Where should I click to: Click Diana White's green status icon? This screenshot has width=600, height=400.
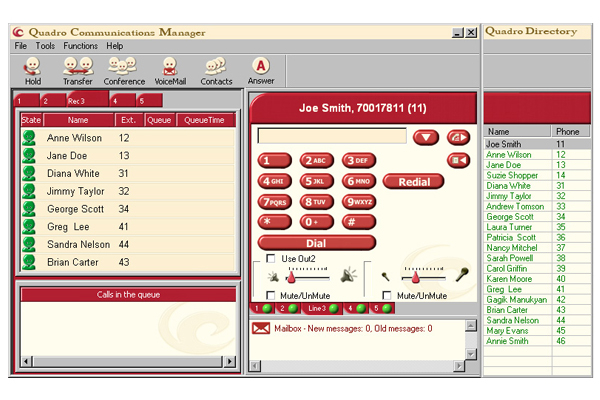point(29,173)
